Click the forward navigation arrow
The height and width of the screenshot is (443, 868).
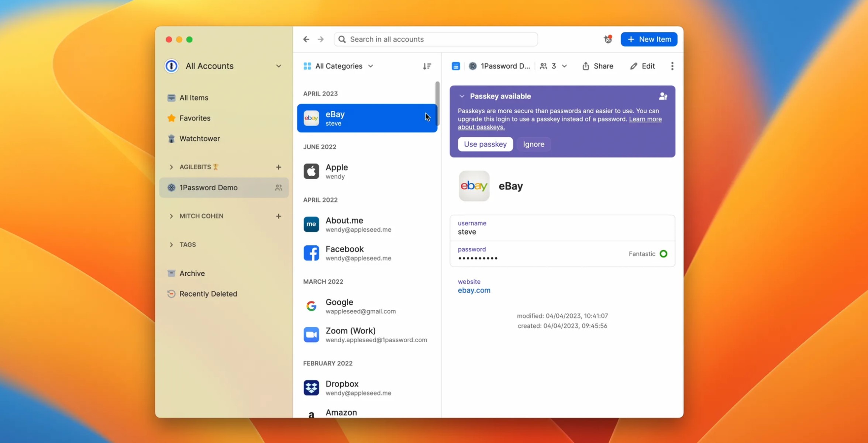pyautogui.click(x=320, y=39)
